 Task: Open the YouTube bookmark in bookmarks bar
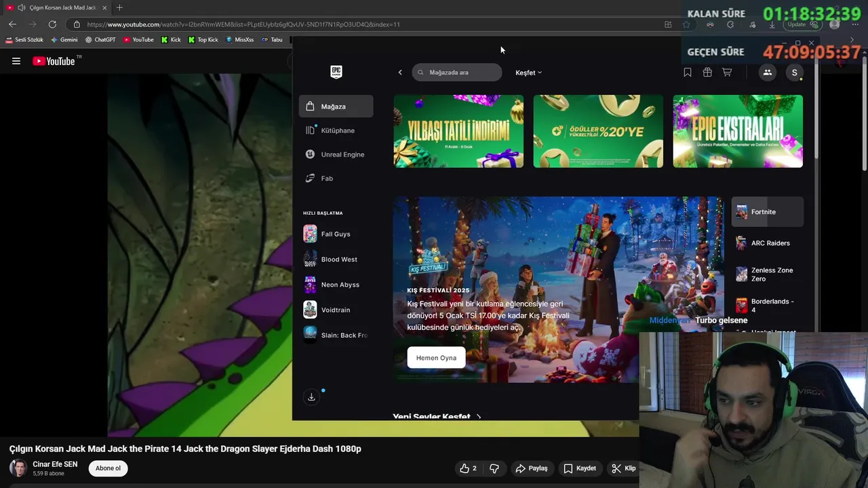click(x=138, y=40)
